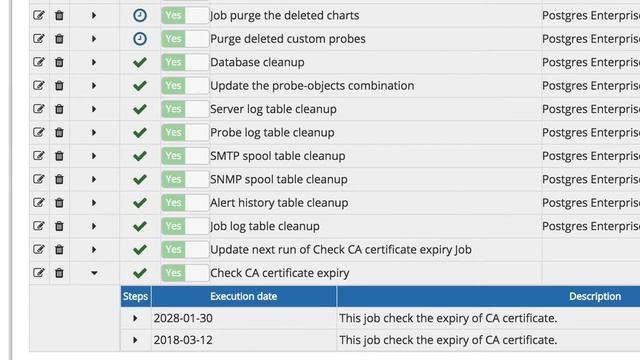The height and width of the screenshot is (360, 640).
Task: Delete the 'SMTP spool table cleanup' job
Action: click(59, 156)
